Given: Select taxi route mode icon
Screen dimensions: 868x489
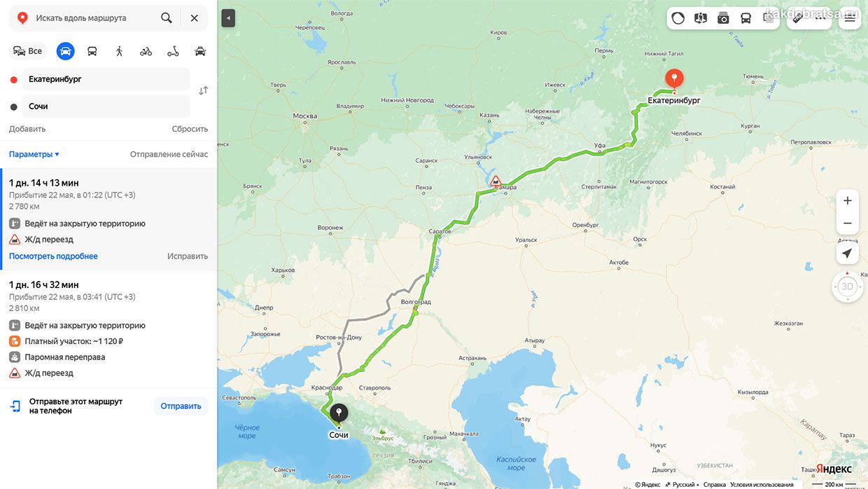Looking at the screenshot, I should click(200, 51).
